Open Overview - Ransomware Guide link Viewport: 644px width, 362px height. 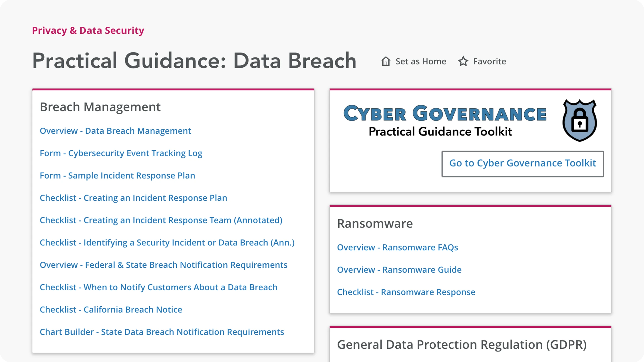[399, 270]
